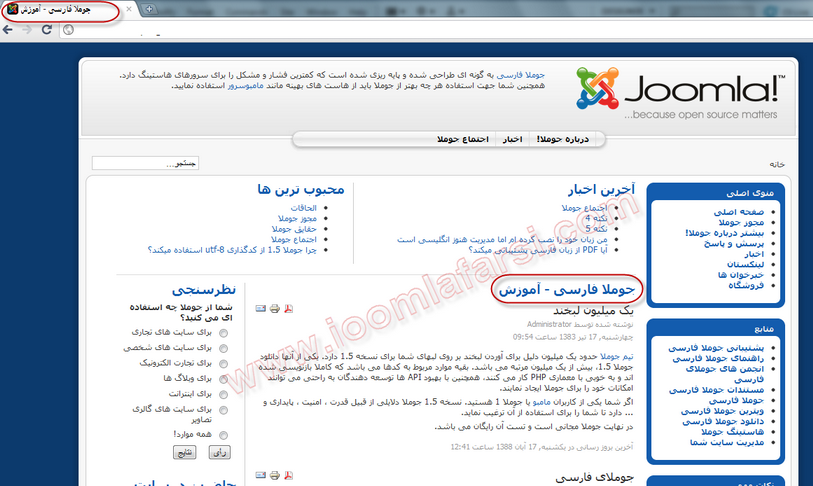Open news link من زبان خود را نصب کرده ام
The height and width of the screenshot is (486, 813).
point(502,240)
